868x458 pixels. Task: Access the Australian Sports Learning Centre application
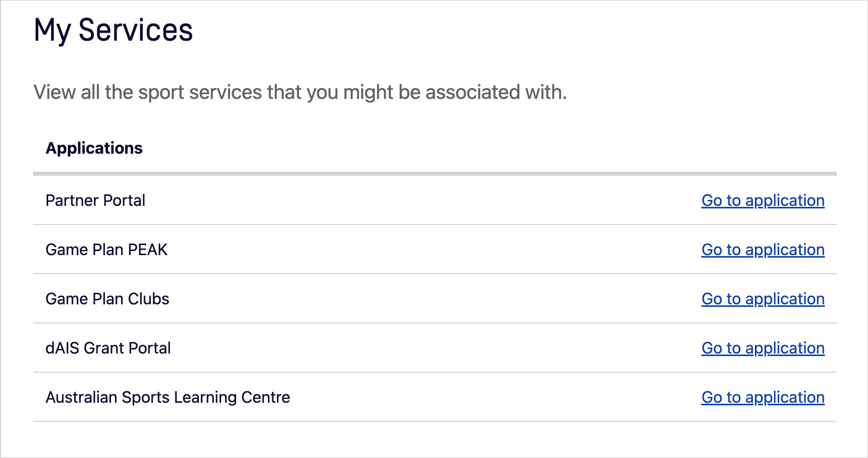[763, 397]
